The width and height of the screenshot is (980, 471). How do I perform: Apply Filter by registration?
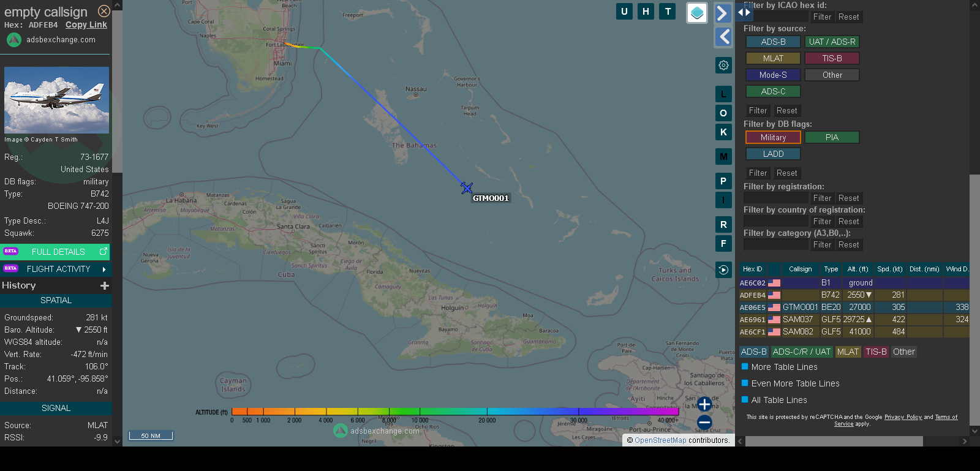822,198
